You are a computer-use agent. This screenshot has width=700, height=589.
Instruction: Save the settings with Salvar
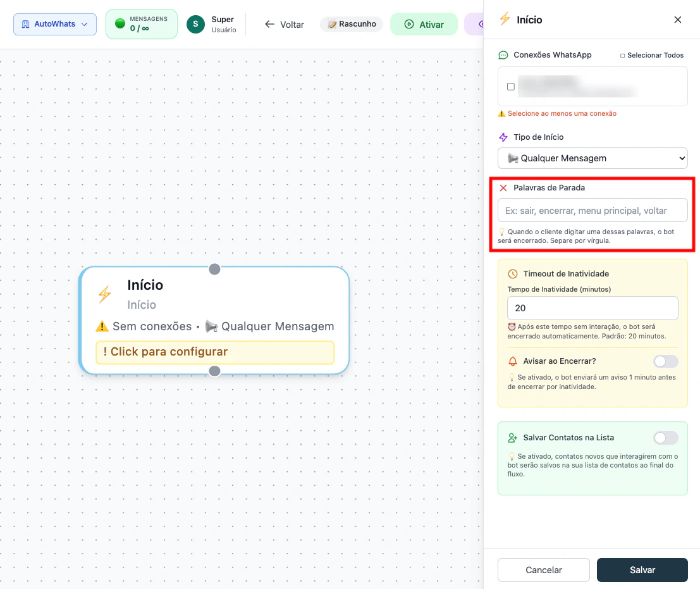point(642,570)
